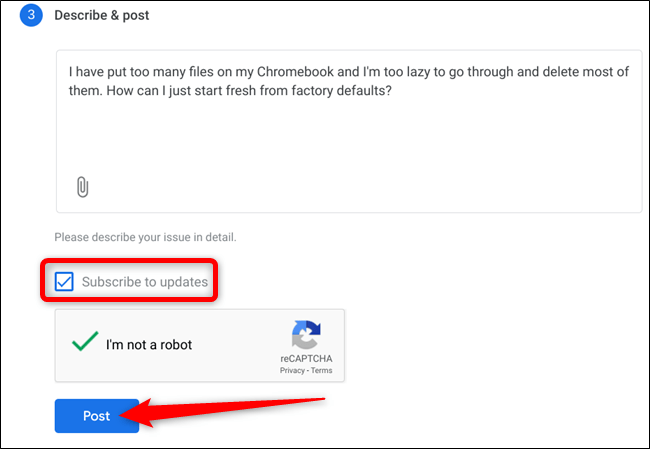Viewport: 650px width, 449px height.
Task: Click "Please describe your issue in detail" hint
Action: [145, 238]
